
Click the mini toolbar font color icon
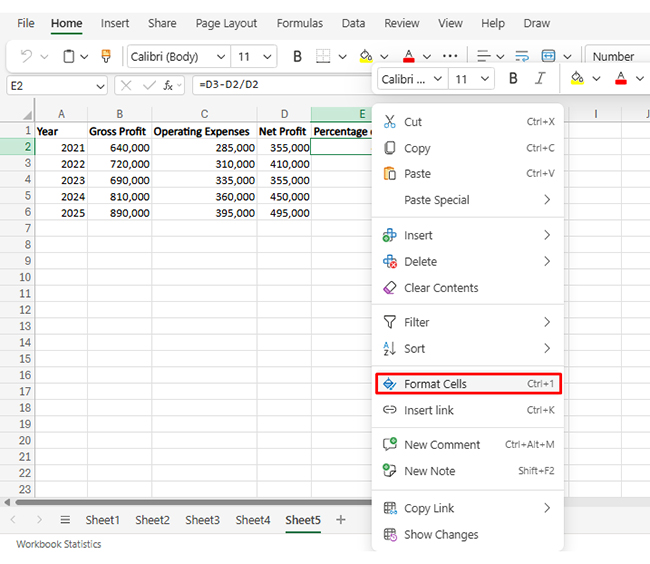[x=621, y=78]
